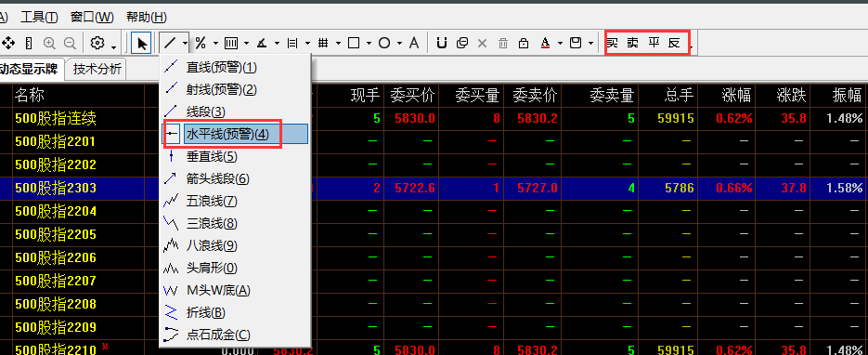This screenshot has height=355, width=868.
Task: Open the 窗口(W) menu
Action: pyautogui.click(x=93, y=17)
